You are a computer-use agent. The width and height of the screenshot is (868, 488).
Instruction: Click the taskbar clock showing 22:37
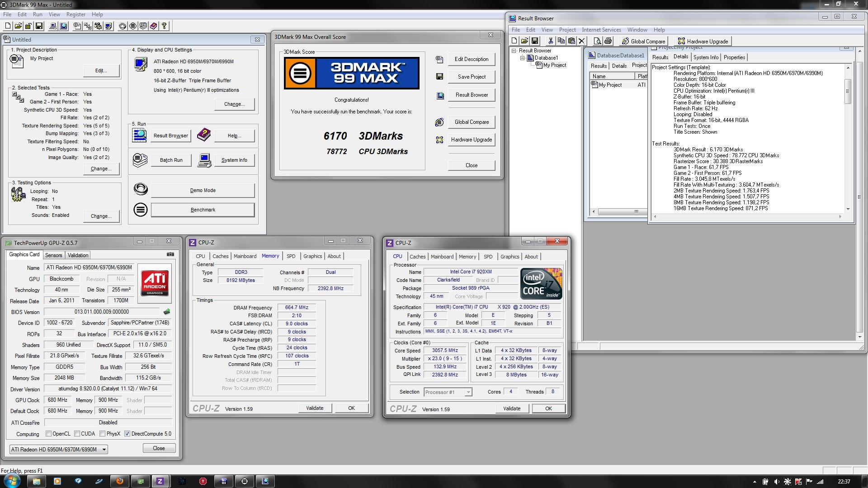pos(844,482)
